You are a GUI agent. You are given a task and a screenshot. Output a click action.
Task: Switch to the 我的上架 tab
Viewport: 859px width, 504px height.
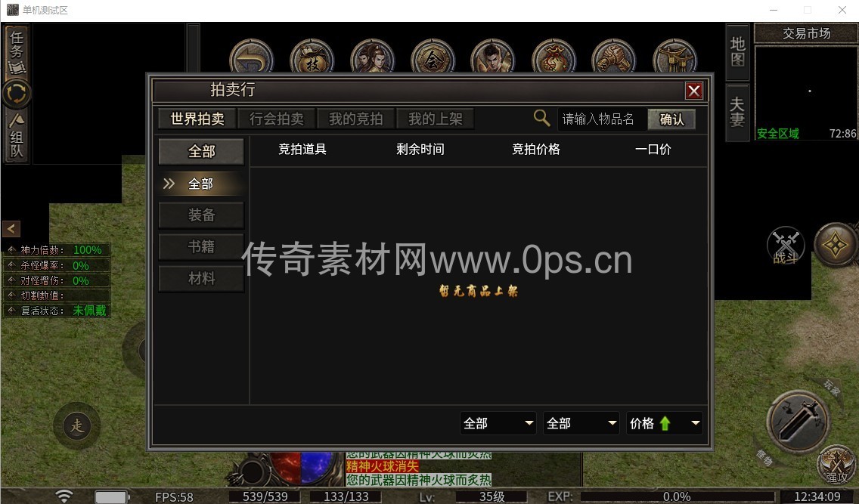click(436, 119)
